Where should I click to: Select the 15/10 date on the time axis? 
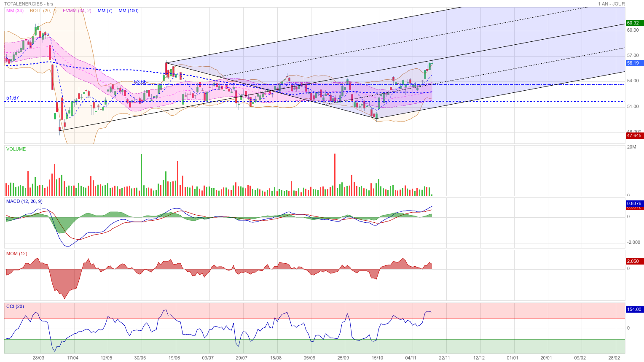pos(377,358)
